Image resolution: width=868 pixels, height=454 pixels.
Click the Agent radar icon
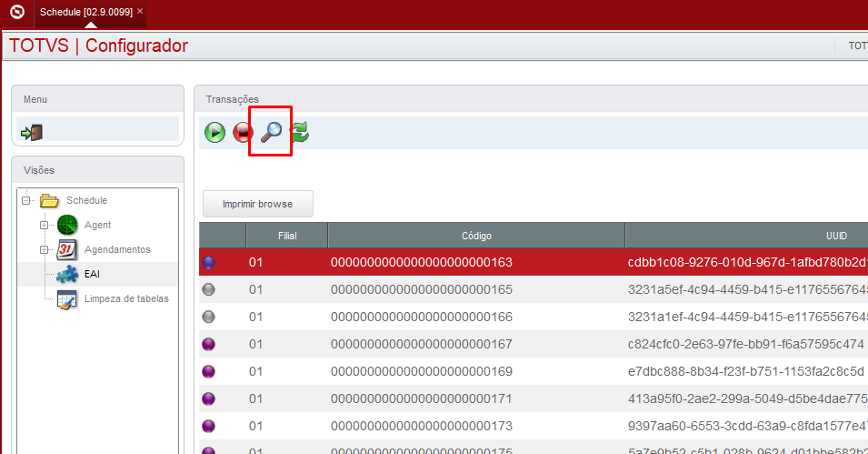pos(67,225)
